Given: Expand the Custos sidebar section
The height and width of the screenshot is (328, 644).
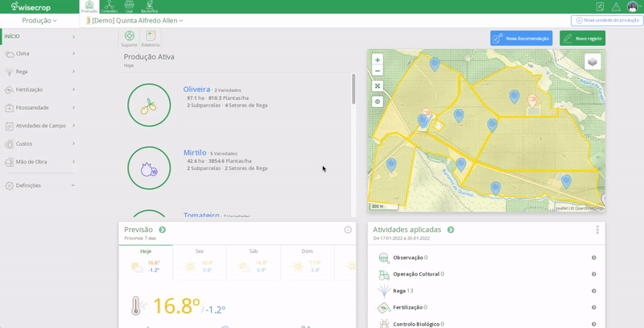Looking at the screenshot, I should point(39,144).
